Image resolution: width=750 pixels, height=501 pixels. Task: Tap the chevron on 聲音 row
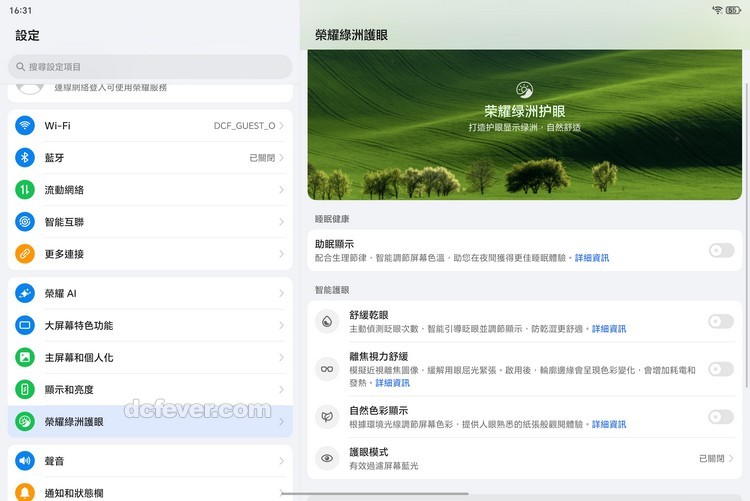coord(282,461)
